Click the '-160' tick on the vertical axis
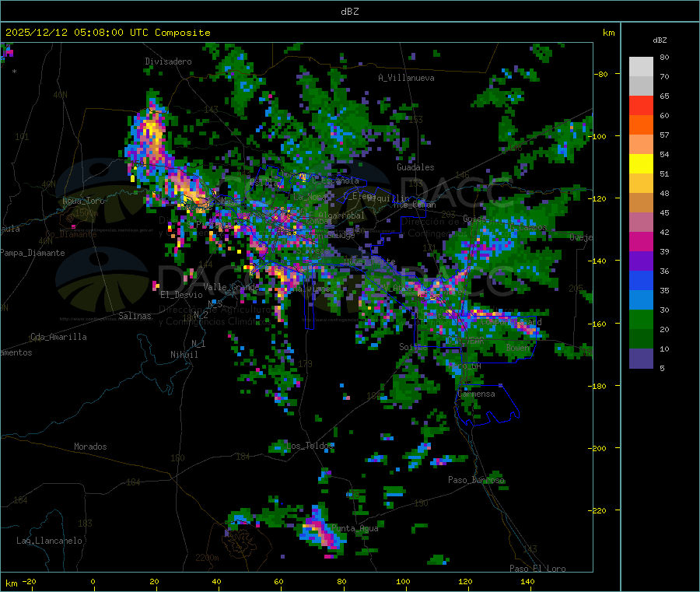The width and height of the screenshot is (700, 592). coord(597,324)
